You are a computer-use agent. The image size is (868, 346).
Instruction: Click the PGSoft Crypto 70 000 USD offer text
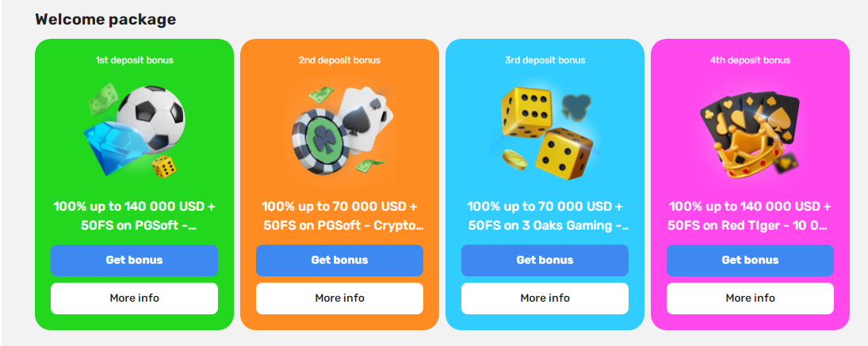tap(339, 215)
